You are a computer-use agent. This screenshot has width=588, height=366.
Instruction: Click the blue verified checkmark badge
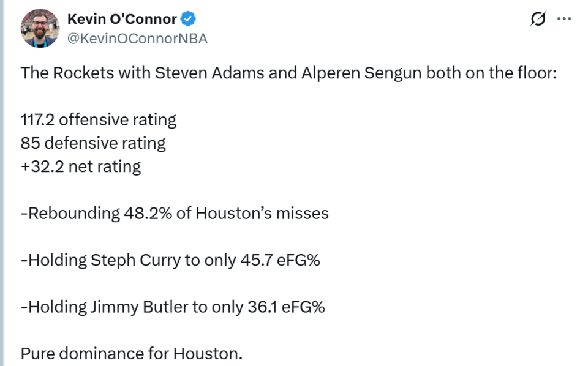(188, 19)
